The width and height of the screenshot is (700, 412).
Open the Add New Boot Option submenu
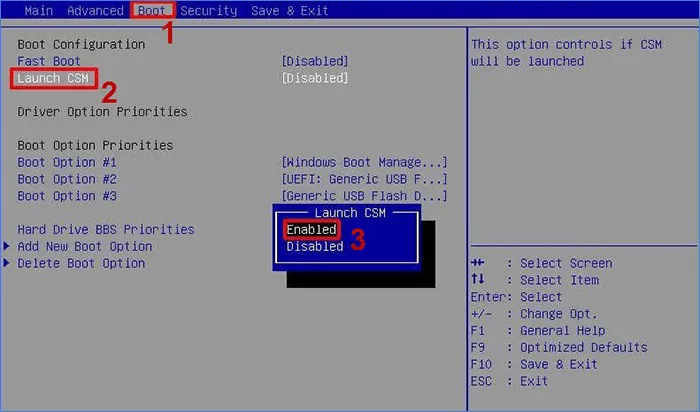85,247
